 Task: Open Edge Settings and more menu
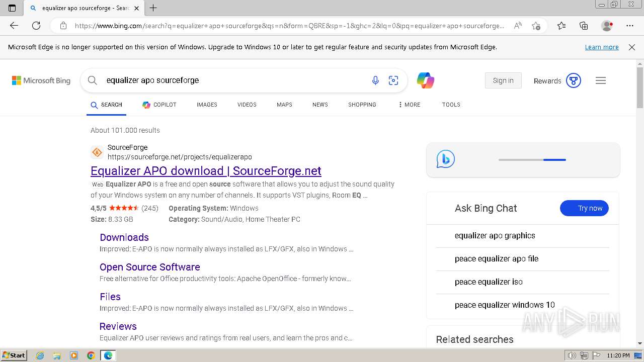630,26
